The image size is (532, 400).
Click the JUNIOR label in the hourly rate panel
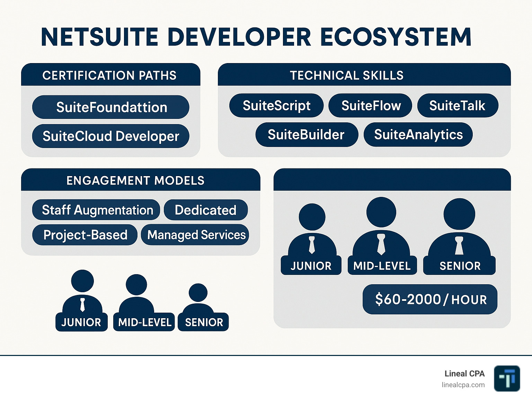tap(311, 266)
